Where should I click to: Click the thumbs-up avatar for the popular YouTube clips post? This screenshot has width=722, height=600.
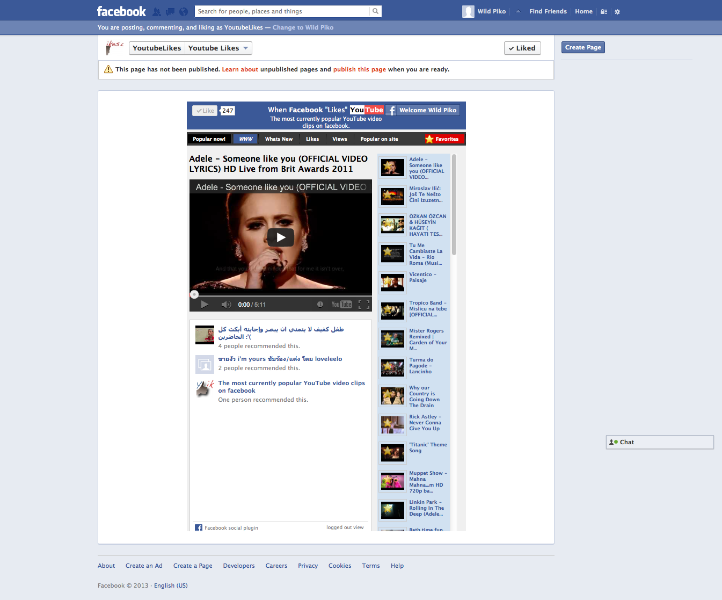coord(204,389)
